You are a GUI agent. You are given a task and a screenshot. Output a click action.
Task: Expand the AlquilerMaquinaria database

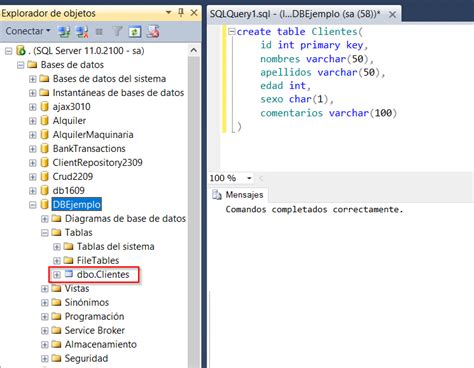tap(33, 135)
